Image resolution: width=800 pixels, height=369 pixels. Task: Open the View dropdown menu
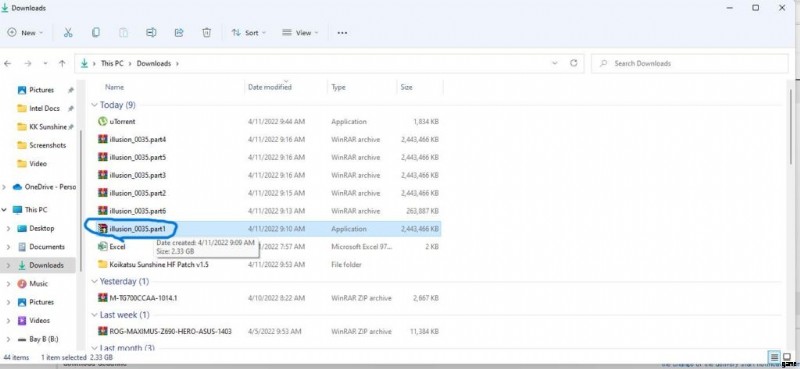[300, 33]
